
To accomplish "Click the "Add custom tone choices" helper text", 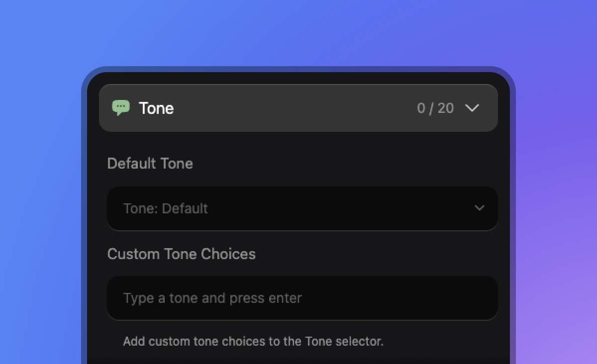I will click(x=253, y=342).
